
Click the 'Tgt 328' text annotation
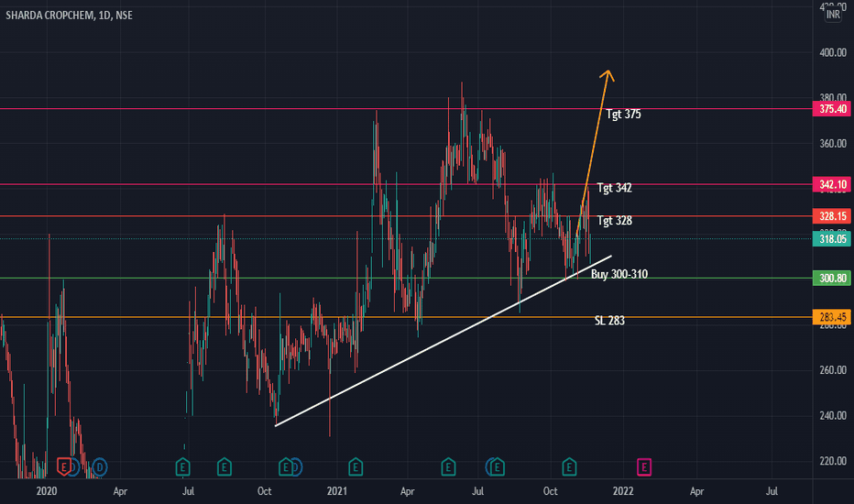(x=614, y=221)
